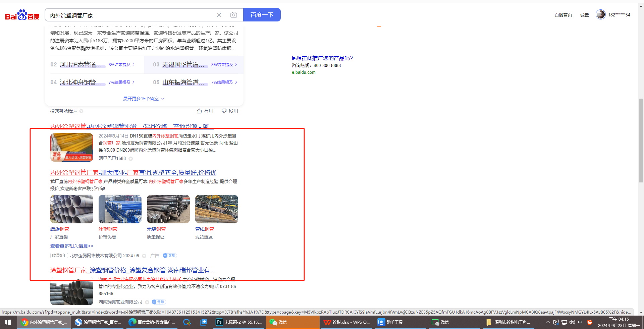644x329 pixels.
Task: Click the account name 182******54
Action: tap(619, 15)
